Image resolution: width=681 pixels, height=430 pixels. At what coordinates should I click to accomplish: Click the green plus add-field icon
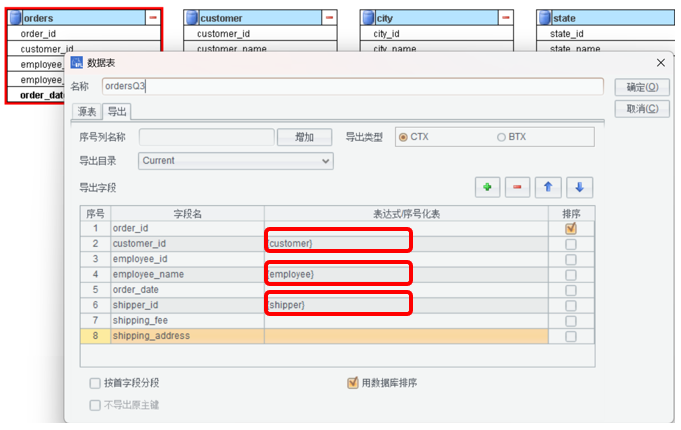click(487, 187)
